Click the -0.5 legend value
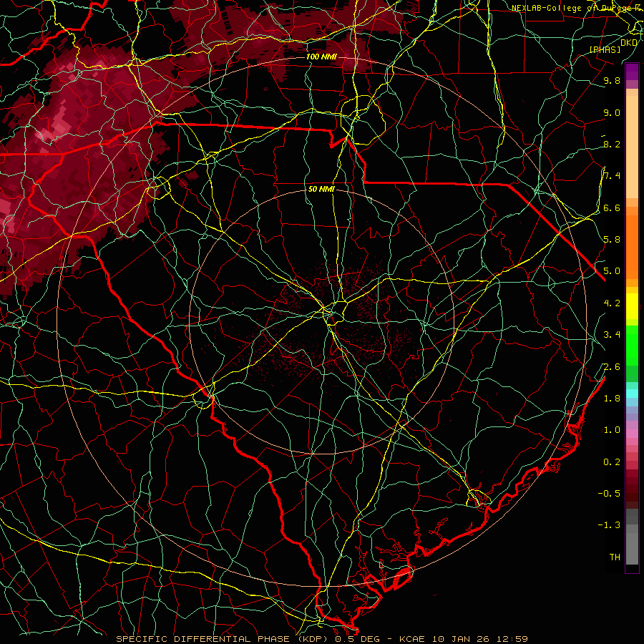The width and height of the screenshot is (644, 644). point(609,494)
